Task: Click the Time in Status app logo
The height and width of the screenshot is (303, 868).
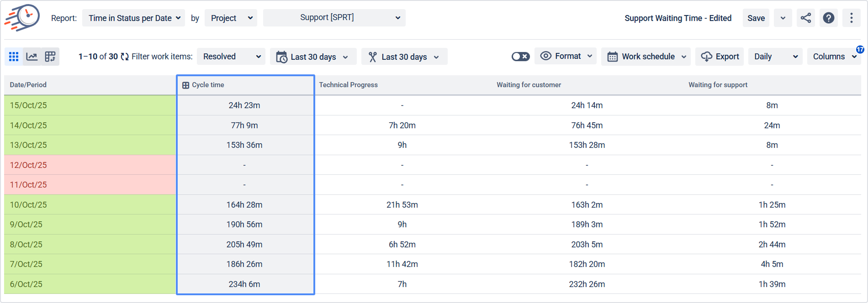Action: pos(22,18)
